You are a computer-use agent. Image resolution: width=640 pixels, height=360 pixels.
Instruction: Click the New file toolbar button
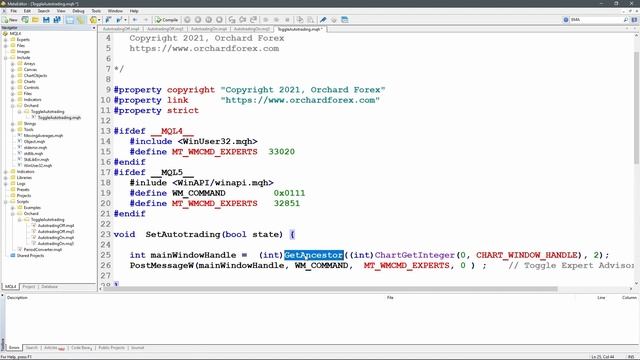(x=10, y=20)
